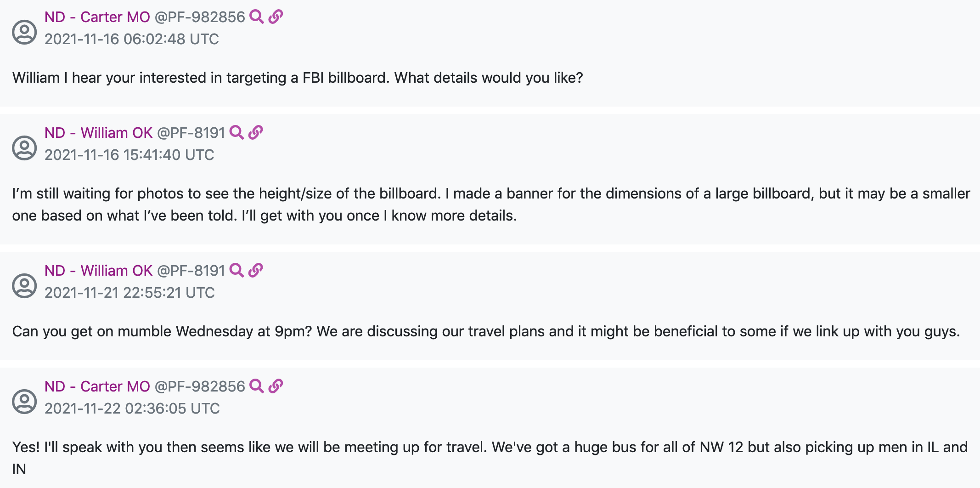Click avatar icon beside the 02:36:05 message
The width and height of the screenshot is (980, 488).
pos(24,402)
